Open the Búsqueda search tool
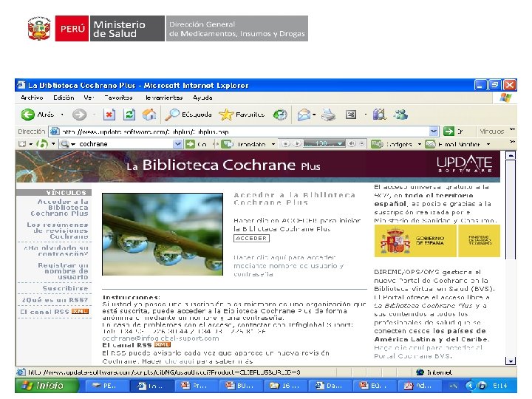Viewport: 532px width, 399px height. tap(188, 115)
